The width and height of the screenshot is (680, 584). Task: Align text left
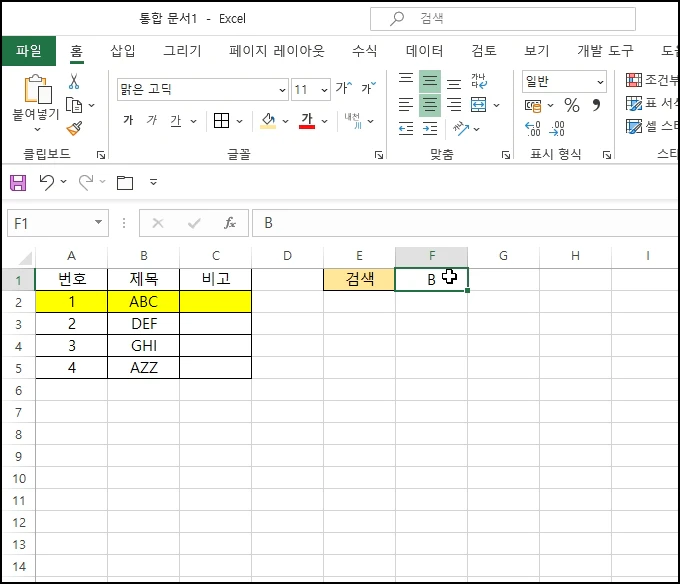(406, 104)
